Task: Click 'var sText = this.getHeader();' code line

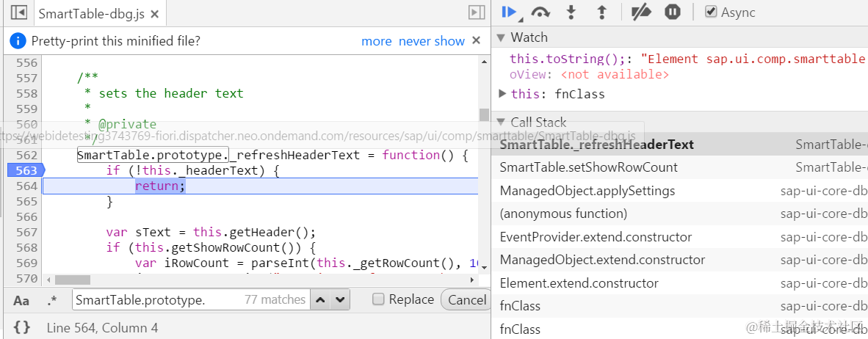Action: (x=211, y=232)
